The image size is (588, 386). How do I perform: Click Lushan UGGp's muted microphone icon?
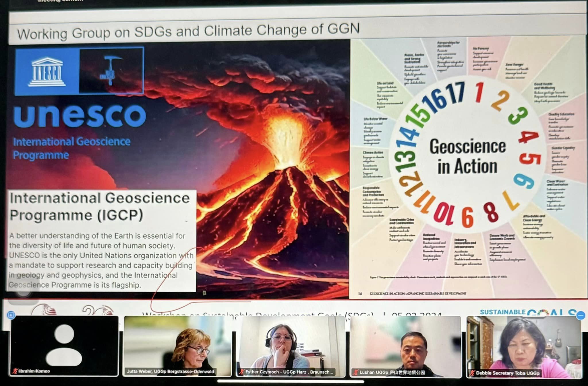tap(355, 372)
